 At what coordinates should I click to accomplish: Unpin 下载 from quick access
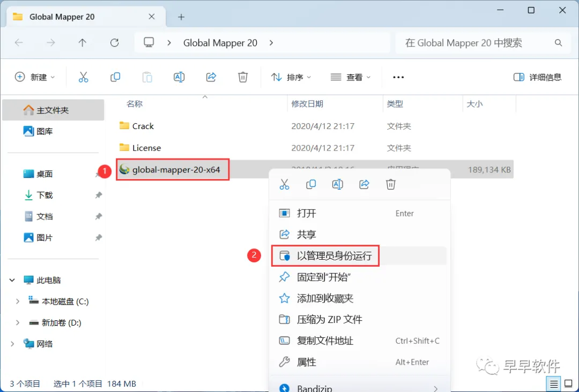click(99, 195)
